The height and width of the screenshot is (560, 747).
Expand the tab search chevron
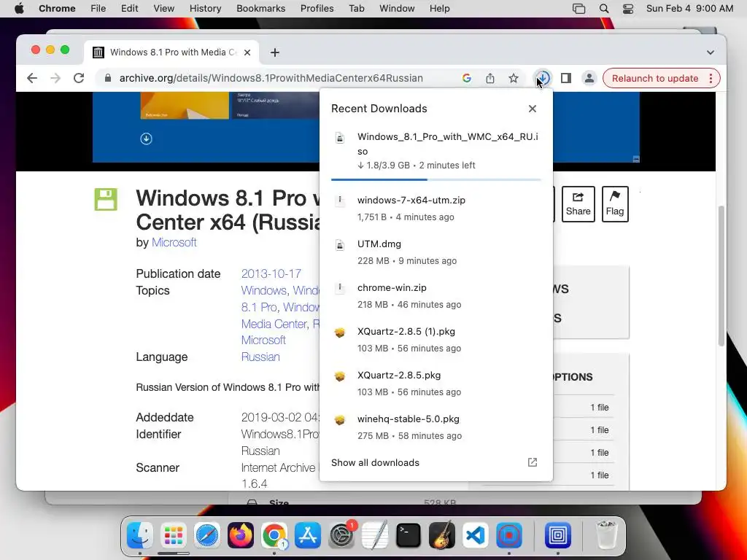coord(711,52)
